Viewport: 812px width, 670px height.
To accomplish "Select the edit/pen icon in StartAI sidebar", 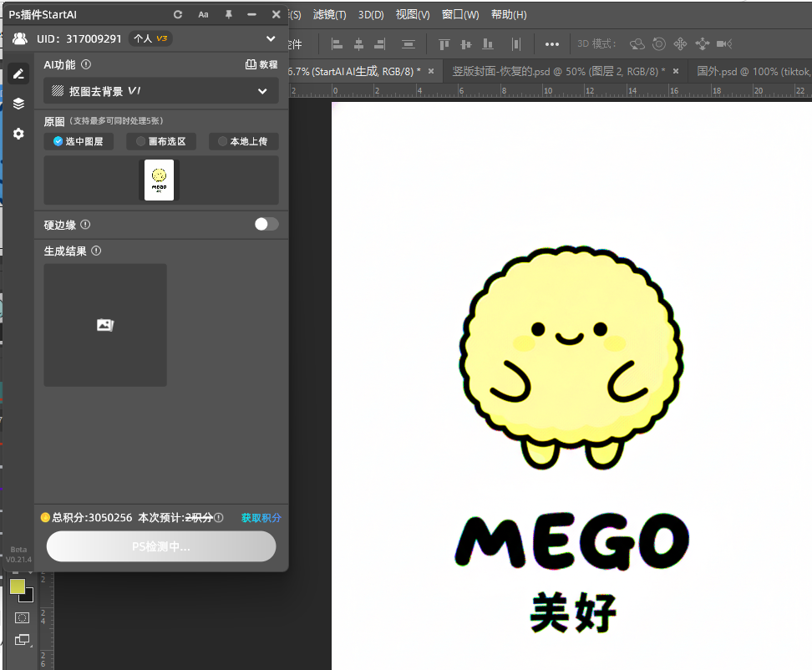I will click(18, 74).
